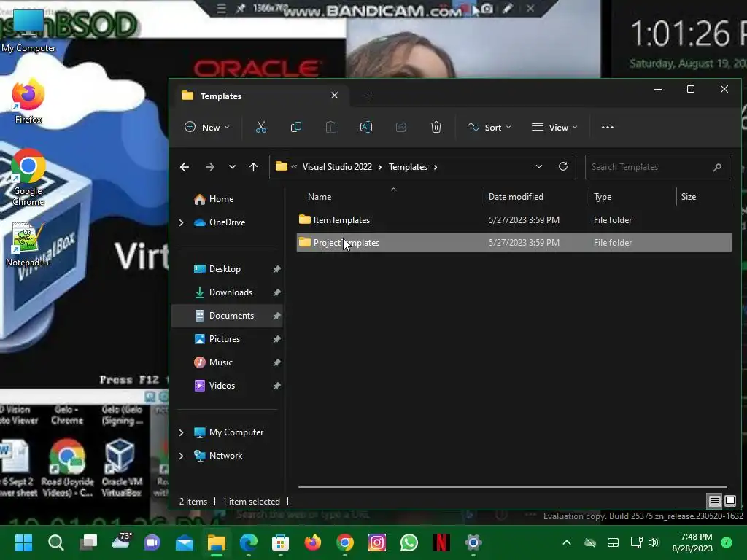Unpin Videos using its pin icon

[276, 386]
